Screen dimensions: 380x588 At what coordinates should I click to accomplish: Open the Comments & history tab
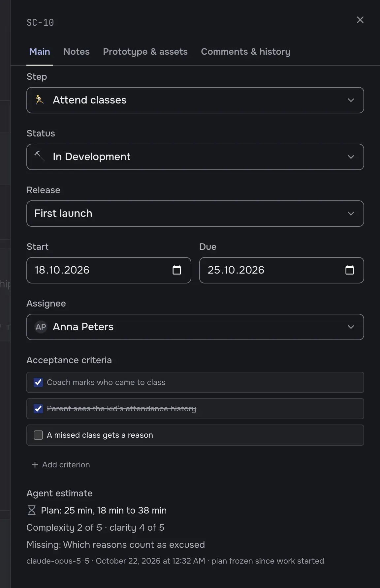coord(246,52)
